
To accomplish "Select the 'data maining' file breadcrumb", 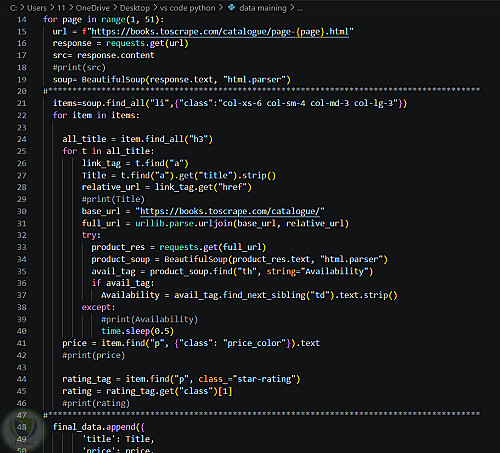I will coord(263,8).
